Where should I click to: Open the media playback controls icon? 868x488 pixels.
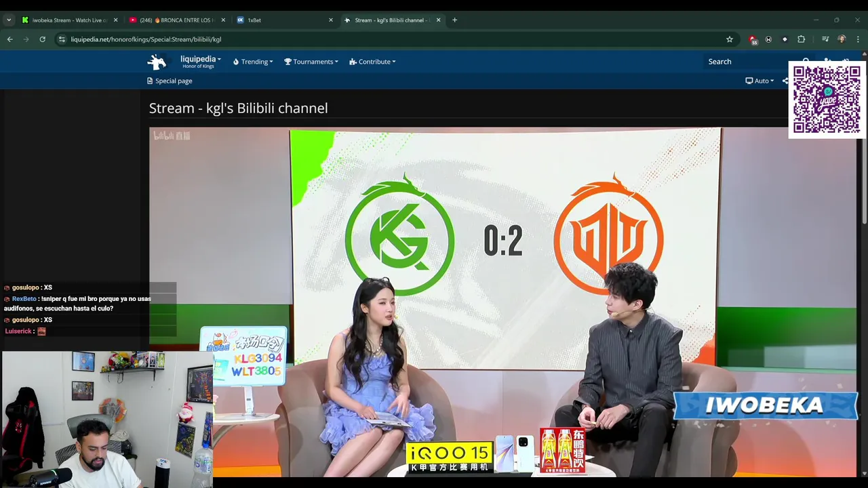pos(825,39)
